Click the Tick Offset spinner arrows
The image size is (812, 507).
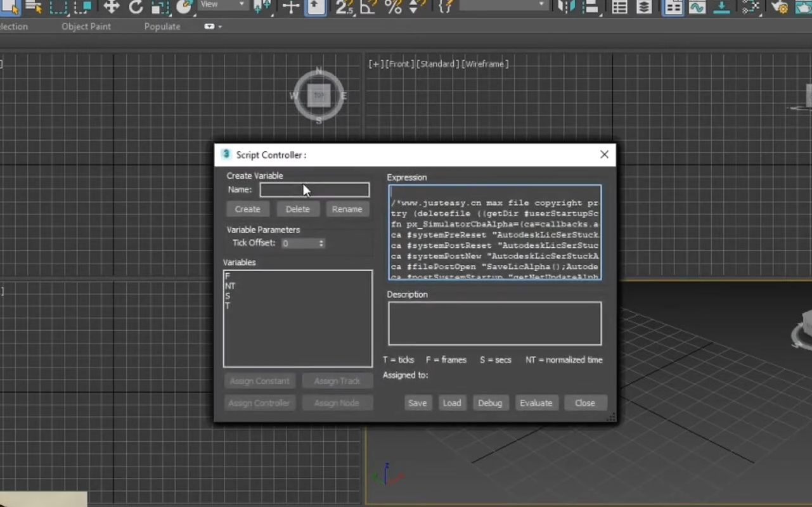click(321, 243)
